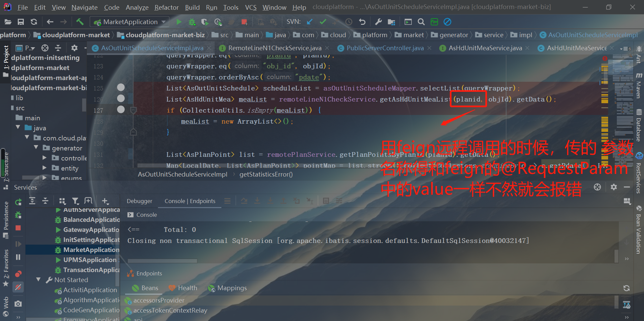The width and height of the screenshot is (644, 321).
Task: Switch to the Debugger tab in Services
Action: pos(140,201)
